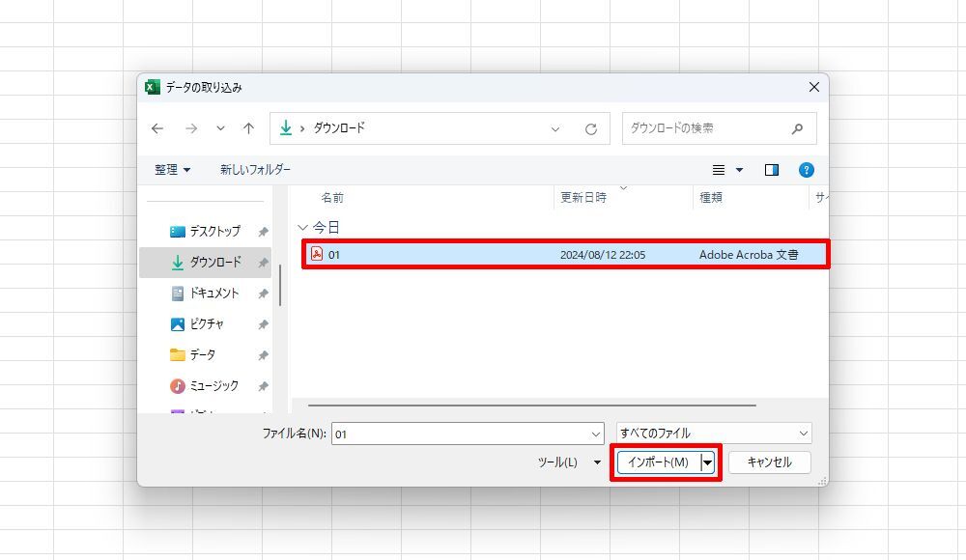Click the キャンセル button
Viewport: 966px width, 560px height.
click(x=769, y=462)
